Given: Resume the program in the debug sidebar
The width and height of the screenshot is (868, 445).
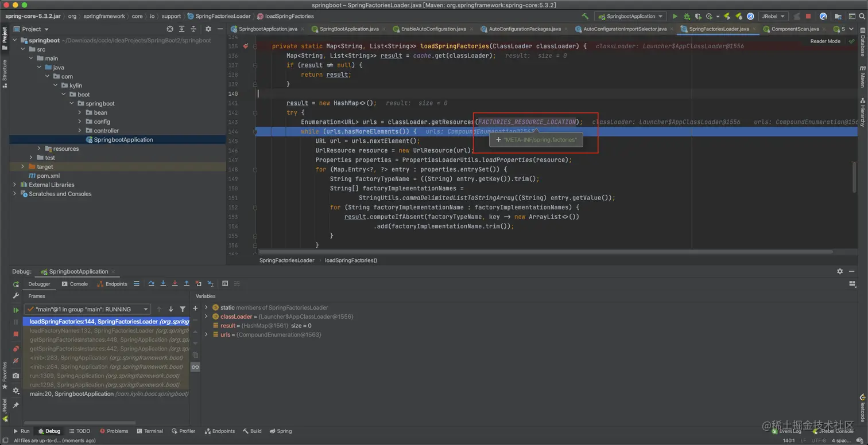Looking at the screenshot, I should click(x=15, y=310).
